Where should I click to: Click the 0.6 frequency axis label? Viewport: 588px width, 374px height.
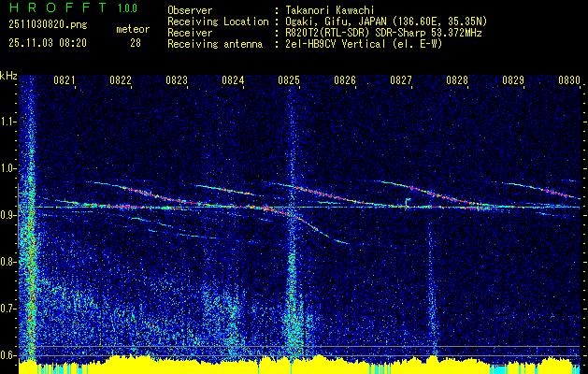(x=8, y=355)
